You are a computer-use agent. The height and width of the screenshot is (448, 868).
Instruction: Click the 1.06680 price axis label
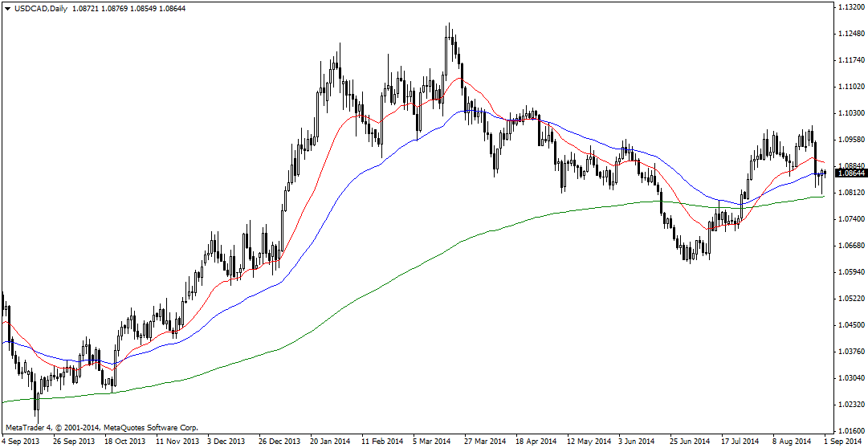pyautogui.click(x=851, y=246)
